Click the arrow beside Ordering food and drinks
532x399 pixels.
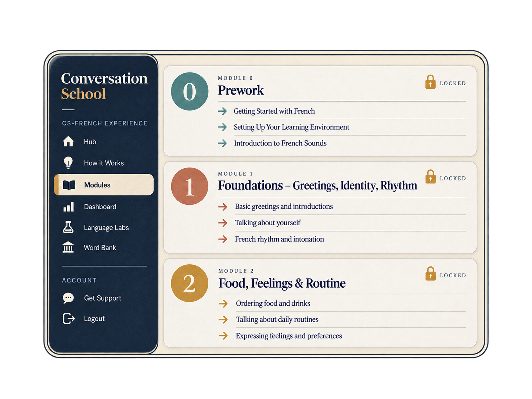click(x=223, y=303)
